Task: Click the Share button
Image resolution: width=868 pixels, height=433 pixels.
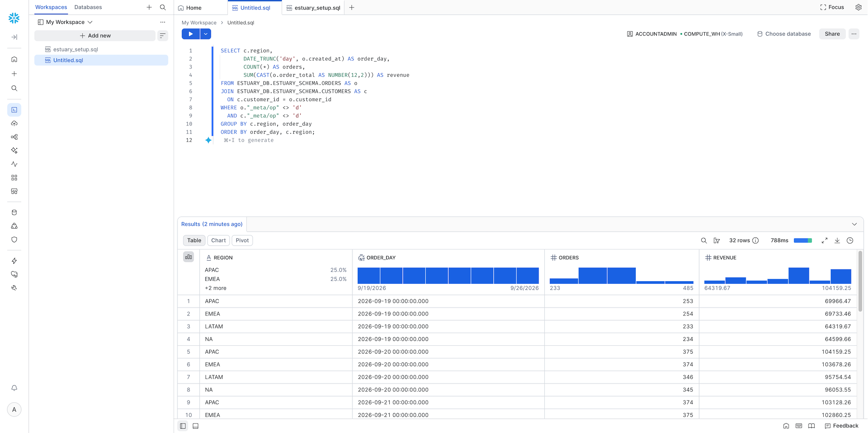Action: (x=832, y=34)
